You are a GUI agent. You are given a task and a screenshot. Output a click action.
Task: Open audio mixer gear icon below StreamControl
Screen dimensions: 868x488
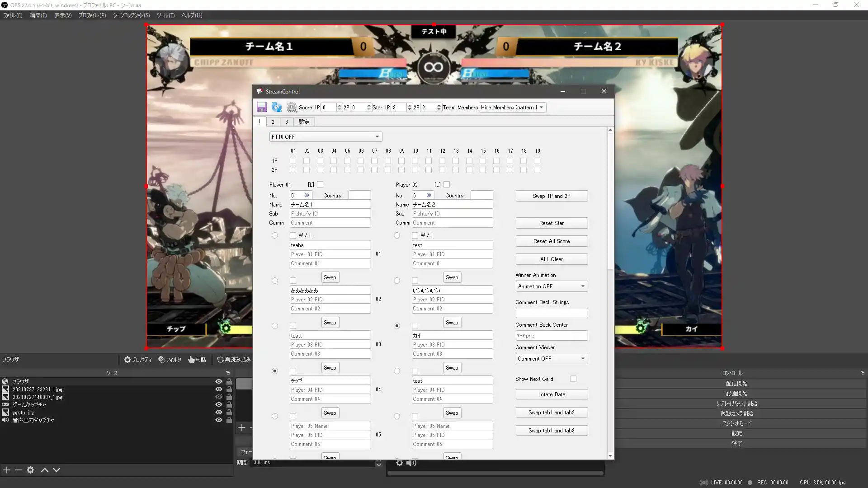400,463
